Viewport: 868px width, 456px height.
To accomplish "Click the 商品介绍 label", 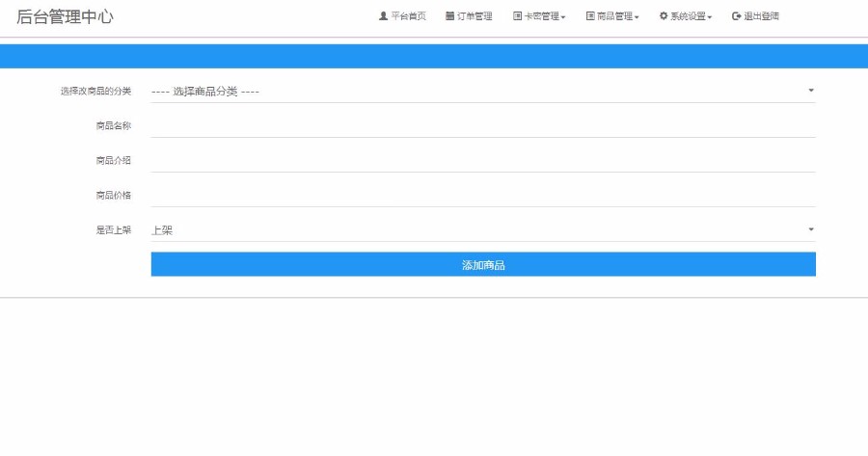I will pyautogui.click(x=114, y=161).
